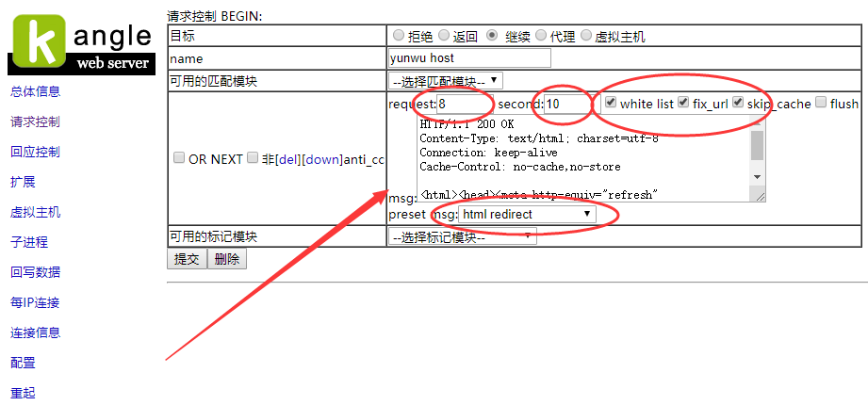Click the [down] link in anti_cc row
868x405 pixels.
[321, 159]
